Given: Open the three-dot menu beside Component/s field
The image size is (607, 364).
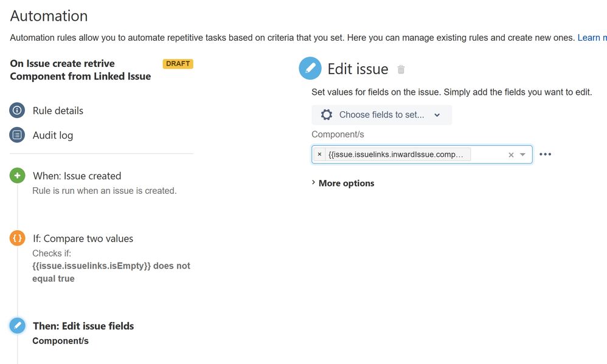Looking at the screenshot, I should [545, 154].
